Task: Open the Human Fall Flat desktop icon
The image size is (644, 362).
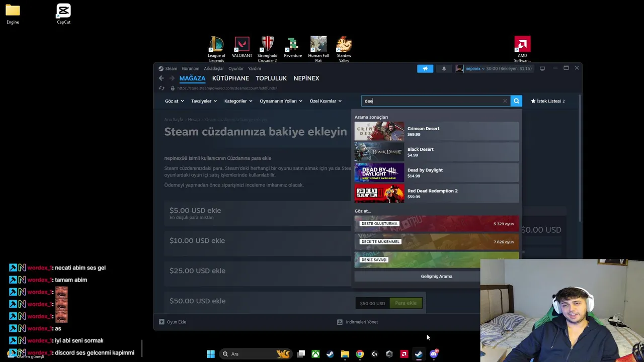Action: tap(318, 49)
